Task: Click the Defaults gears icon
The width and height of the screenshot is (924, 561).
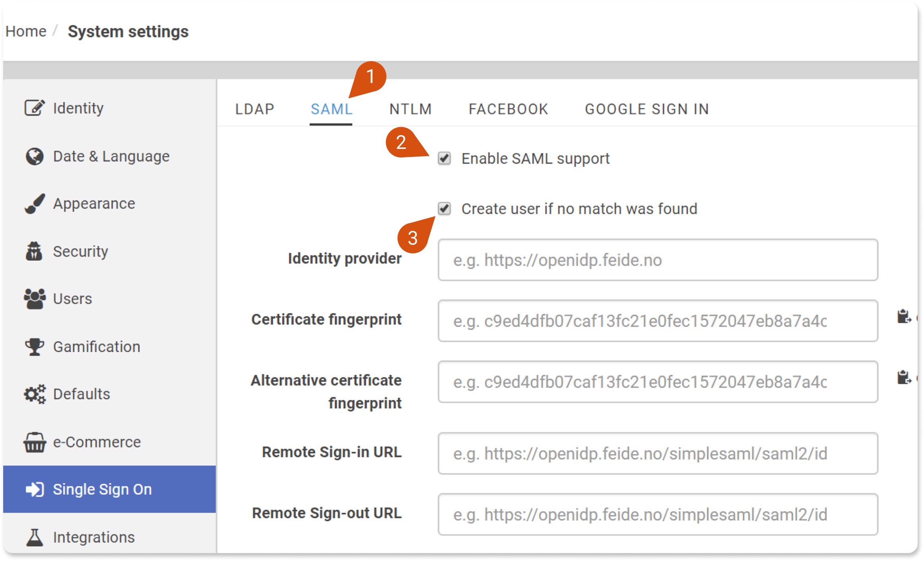Action: [x=35, y=394]
